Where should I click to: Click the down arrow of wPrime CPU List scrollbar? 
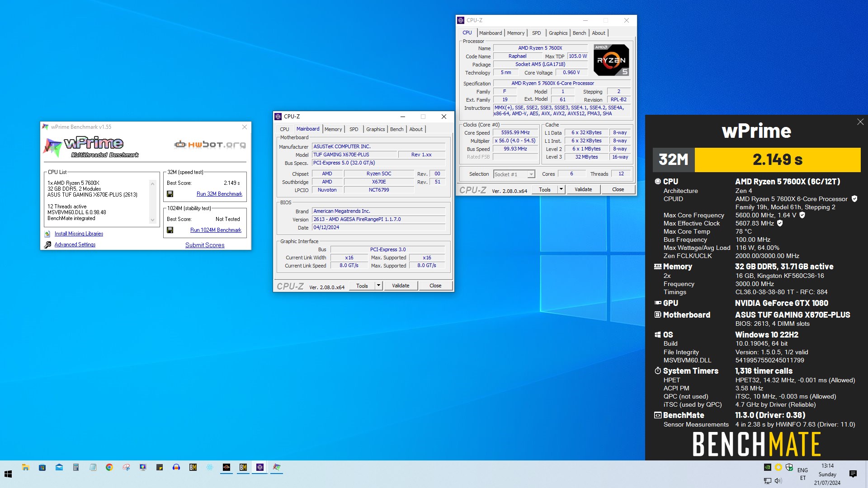click(152, 220)
